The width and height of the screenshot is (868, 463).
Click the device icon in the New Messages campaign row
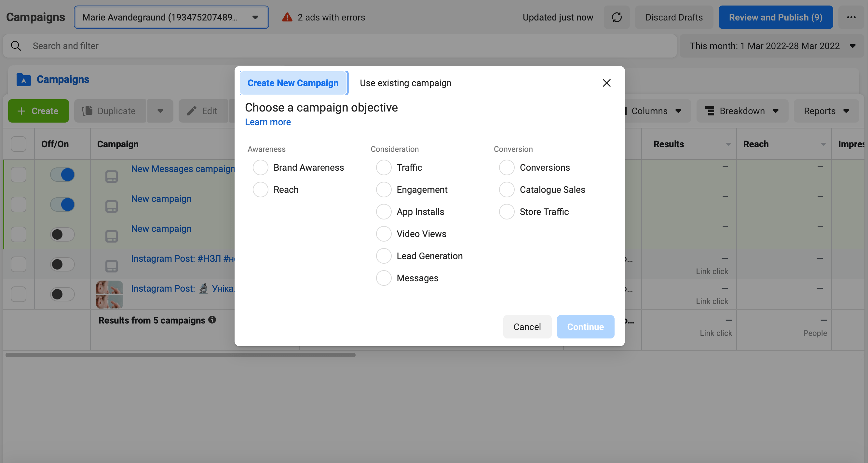(112, 176)
